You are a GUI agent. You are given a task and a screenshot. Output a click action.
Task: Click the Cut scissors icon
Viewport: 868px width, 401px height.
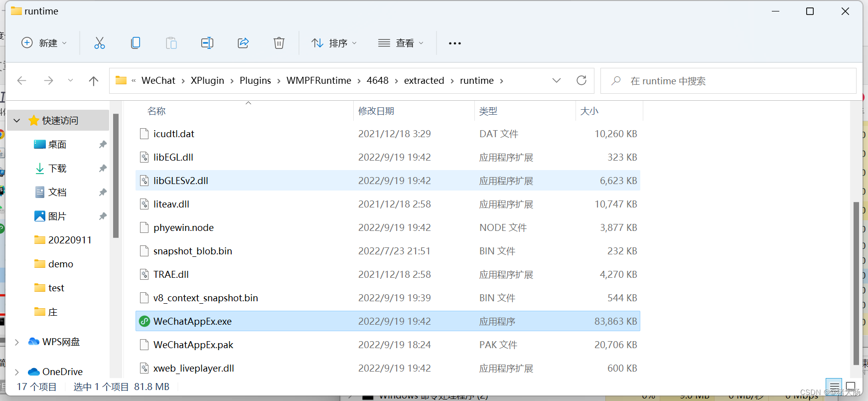pyautogui.click(x=100, y=43)
